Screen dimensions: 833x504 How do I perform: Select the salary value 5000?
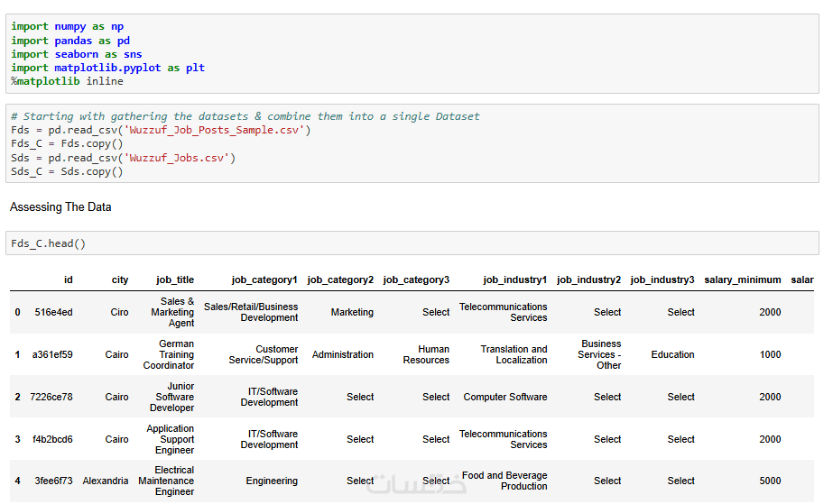770,481
